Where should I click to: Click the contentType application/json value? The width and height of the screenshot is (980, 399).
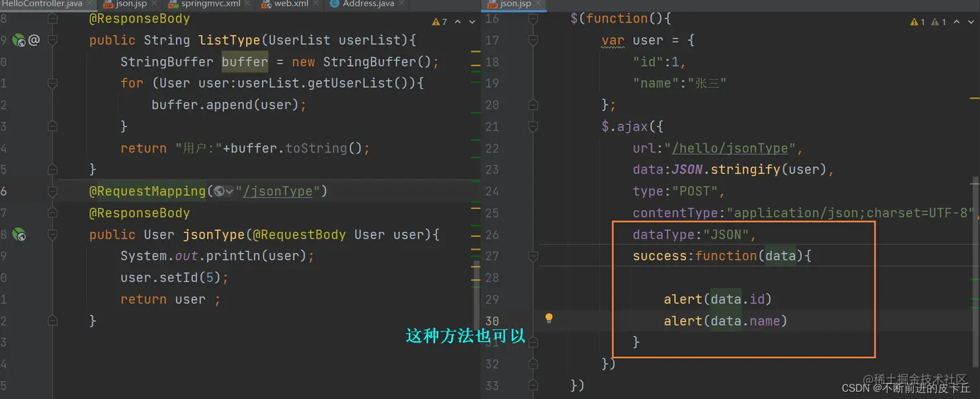coord(851,213)
